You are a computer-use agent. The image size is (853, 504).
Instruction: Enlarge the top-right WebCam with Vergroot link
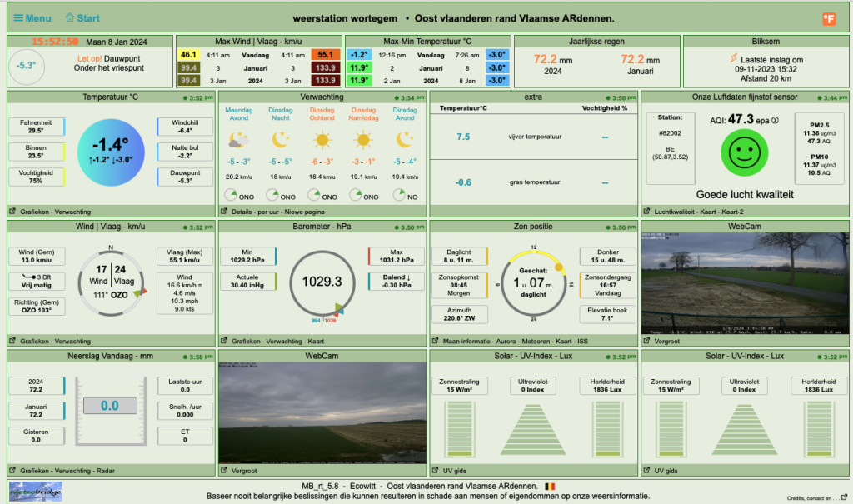click(667, 342)
